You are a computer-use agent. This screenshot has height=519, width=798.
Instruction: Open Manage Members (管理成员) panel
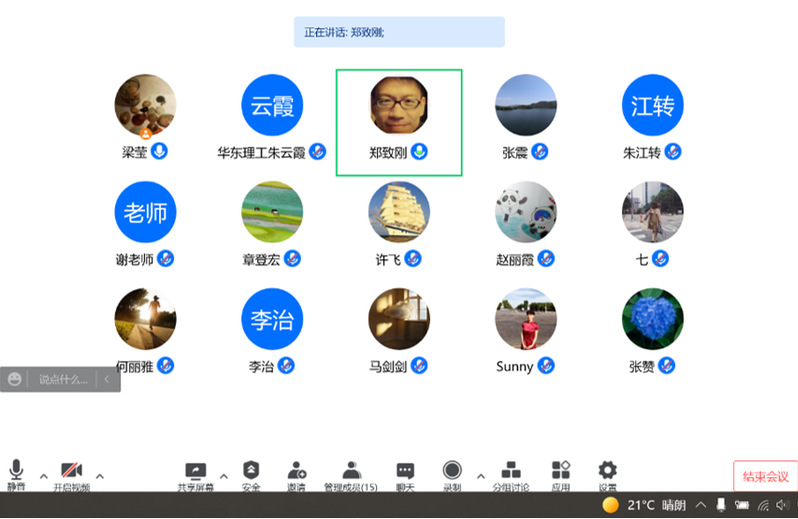click(x=350, y=470)
